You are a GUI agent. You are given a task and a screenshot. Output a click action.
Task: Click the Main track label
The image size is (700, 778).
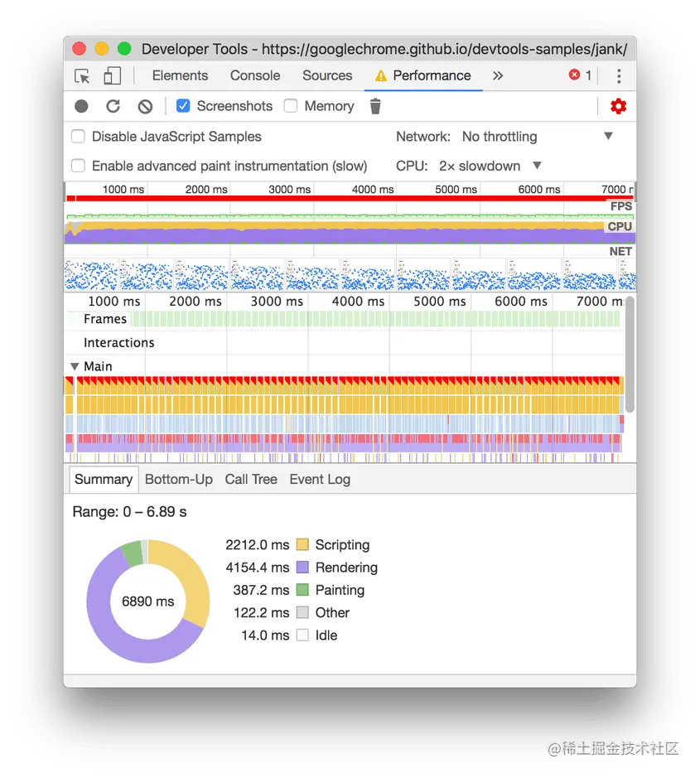pos(98,367)
